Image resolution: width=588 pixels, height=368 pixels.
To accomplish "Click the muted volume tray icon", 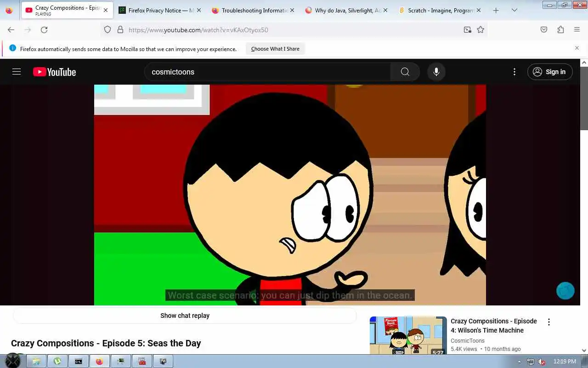I will (542, 362).
